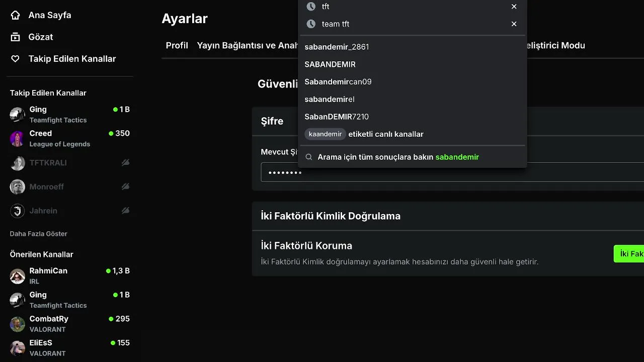Click the Ayarlar page title

point(185,19)
